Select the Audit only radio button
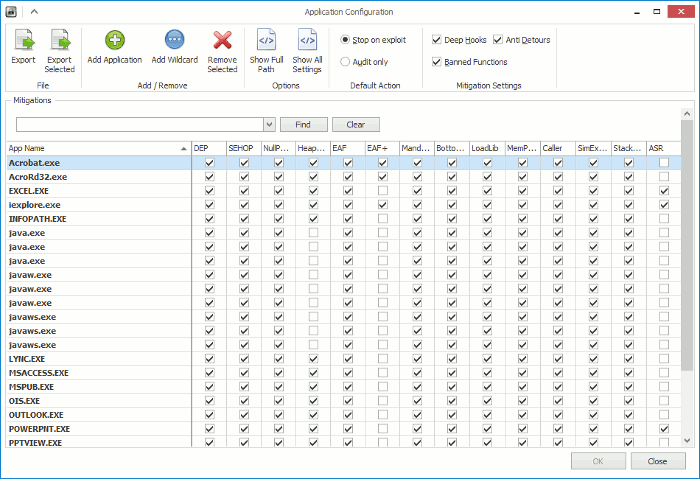700x479 pixels. tap(345, 62)
